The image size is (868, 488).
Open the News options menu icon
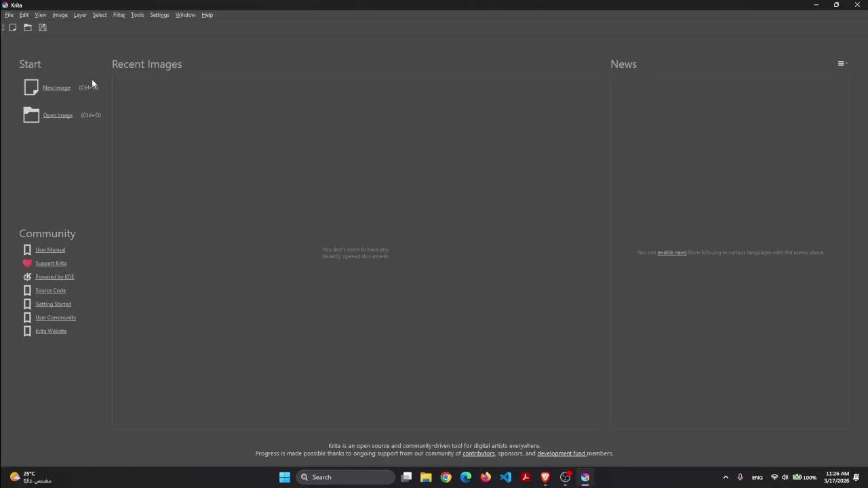[842, 64]
